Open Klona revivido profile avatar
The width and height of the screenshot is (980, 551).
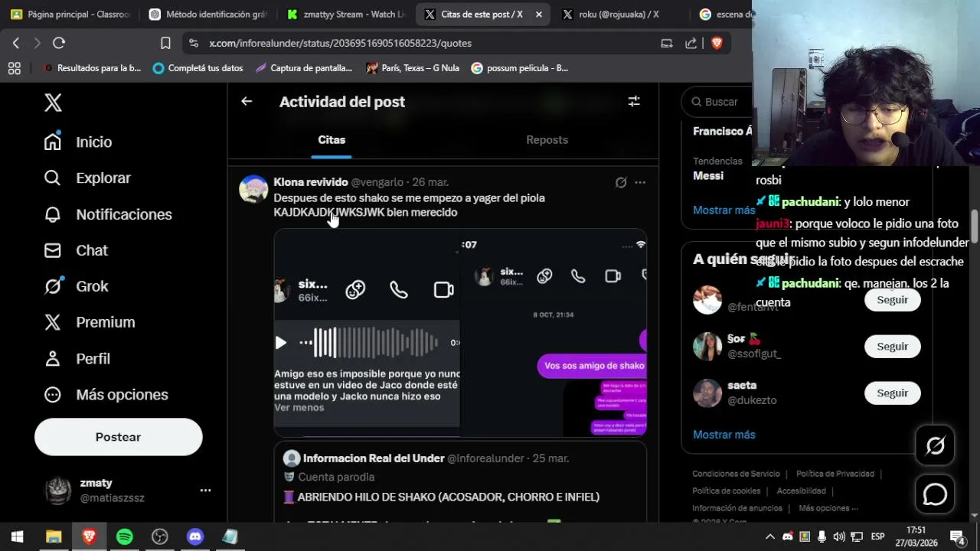[253, 188]
